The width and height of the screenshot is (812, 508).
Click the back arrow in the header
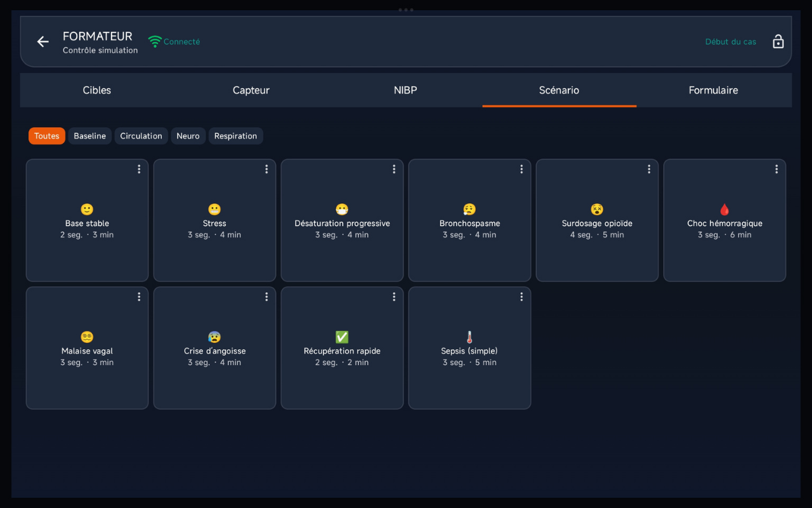coord(43,42)
